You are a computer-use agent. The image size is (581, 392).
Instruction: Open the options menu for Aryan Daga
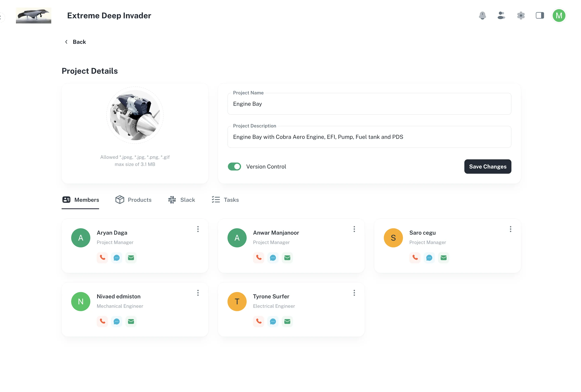198,229
